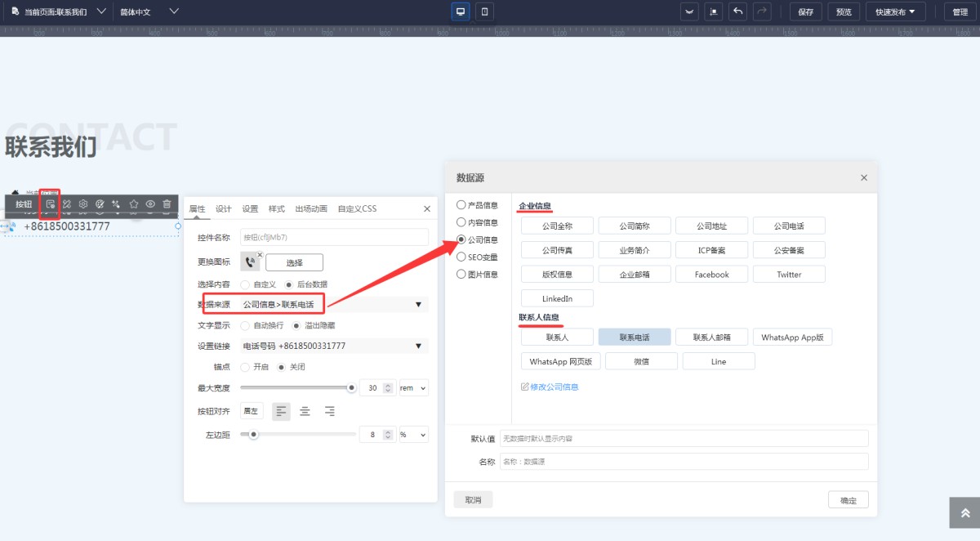Viewport: 980px width, 541px height.
Task: Select left alignment icon for 按钮对齐
Action: [281, 411]
